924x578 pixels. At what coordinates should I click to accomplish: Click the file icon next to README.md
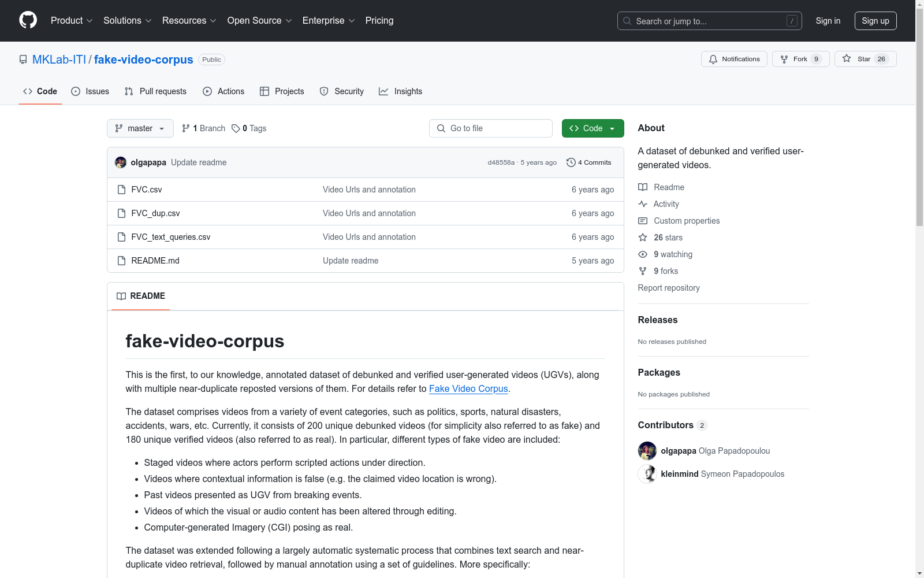tap(121, 261)
